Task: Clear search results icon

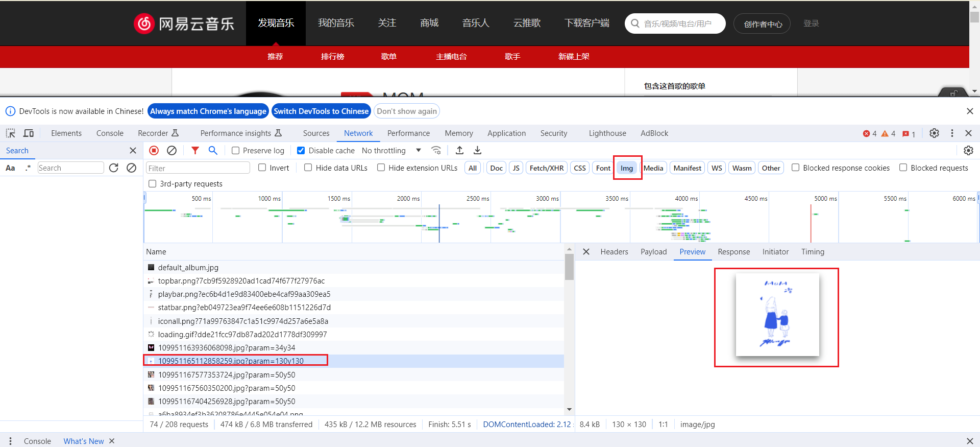Action: coord(131,168)
